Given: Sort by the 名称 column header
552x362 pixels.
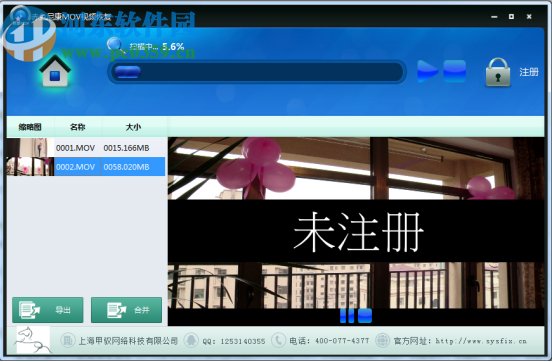Looking at the screenshot, I should pyautogui.click(x=78, y=127).
